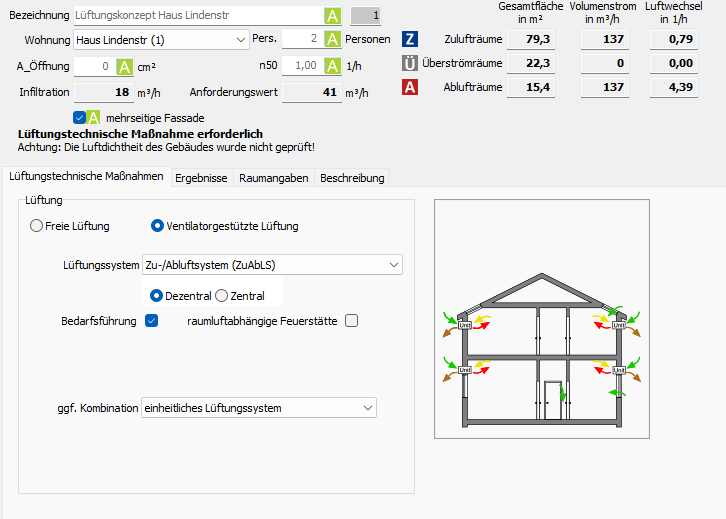
Task: Open the Raumangaben tab
Action: tap(273, 178)
